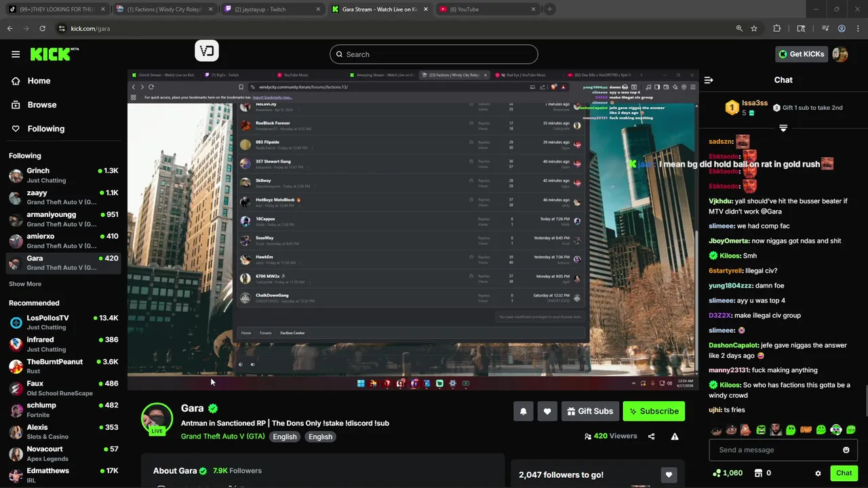Report the stream via the warning icon
Screen dimensions: 868x488
pyautogui.click(x=675, y=436)
